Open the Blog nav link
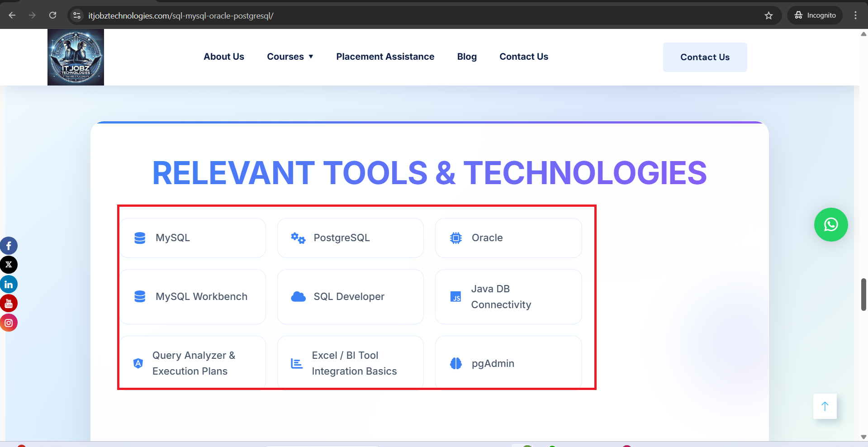868x447 pixels. point(466,57)
